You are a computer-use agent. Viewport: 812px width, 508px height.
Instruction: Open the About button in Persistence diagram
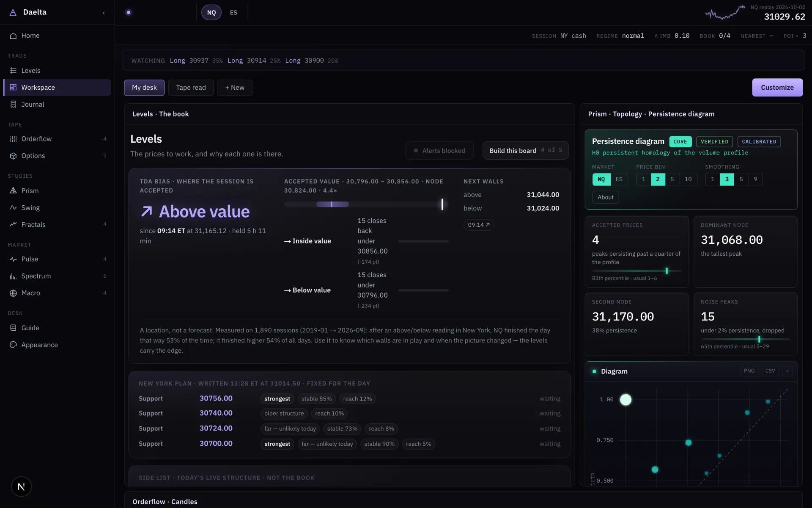pos(606,197)
